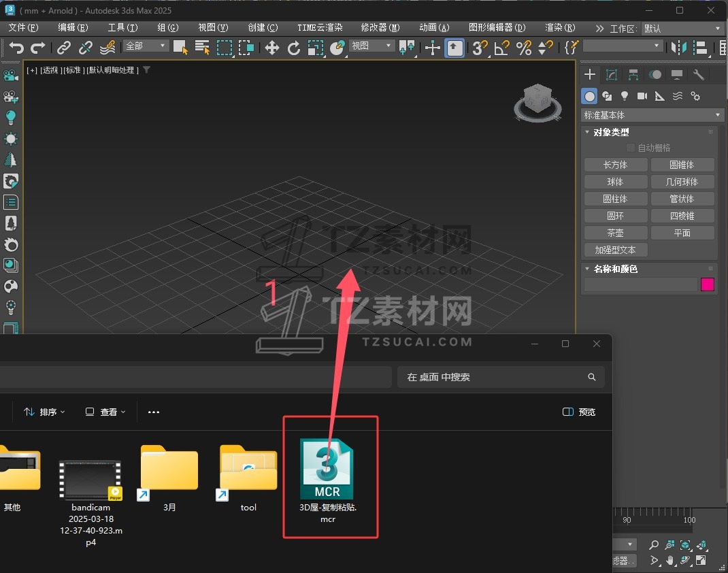Viewport: 728px width, 573px height.
Task: Select the 3D屋-复制粘贴.mcr file
Action: pyautogui.click(x=328, y=476)
